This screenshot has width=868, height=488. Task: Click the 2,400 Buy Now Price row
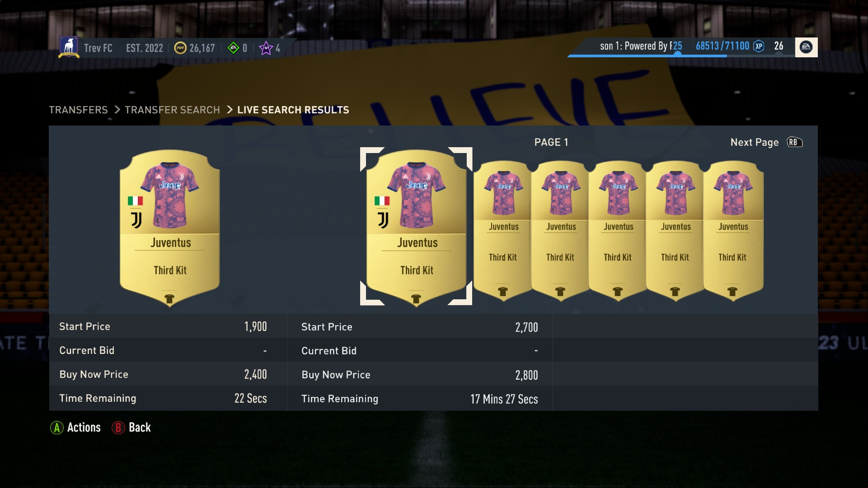click(168, 374)
